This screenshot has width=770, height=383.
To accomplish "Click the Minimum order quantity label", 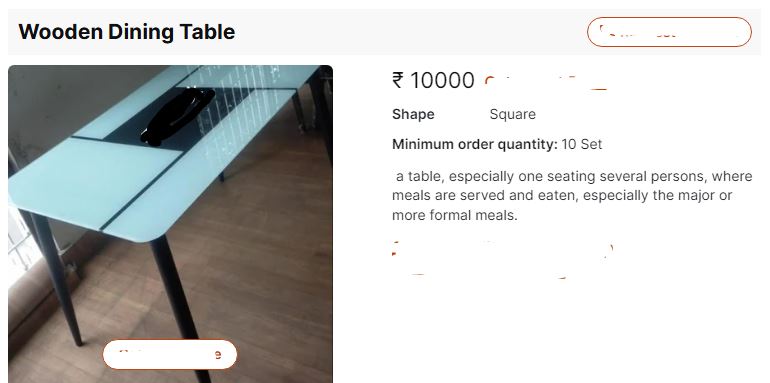I will 474,144.
